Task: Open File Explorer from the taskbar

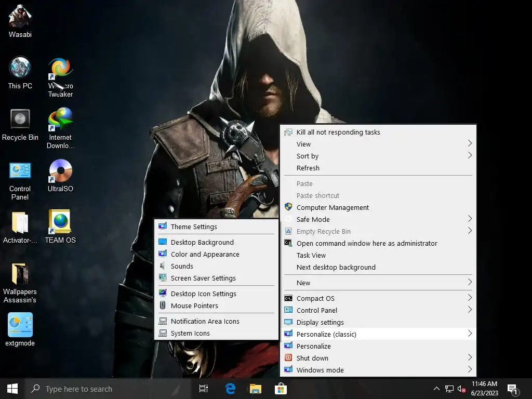Action: (256, 389)
